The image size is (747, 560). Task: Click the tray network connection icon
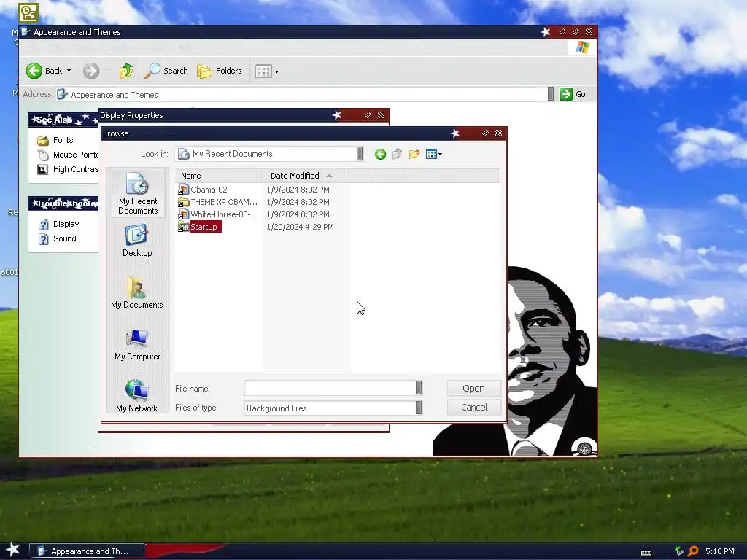pos(679,551)
